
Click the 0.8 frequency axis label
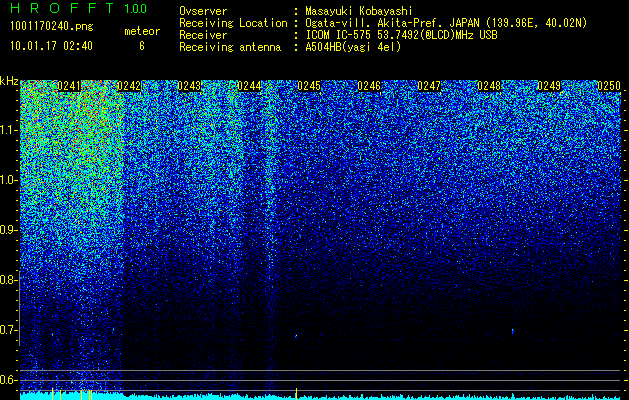coord(9,280)
